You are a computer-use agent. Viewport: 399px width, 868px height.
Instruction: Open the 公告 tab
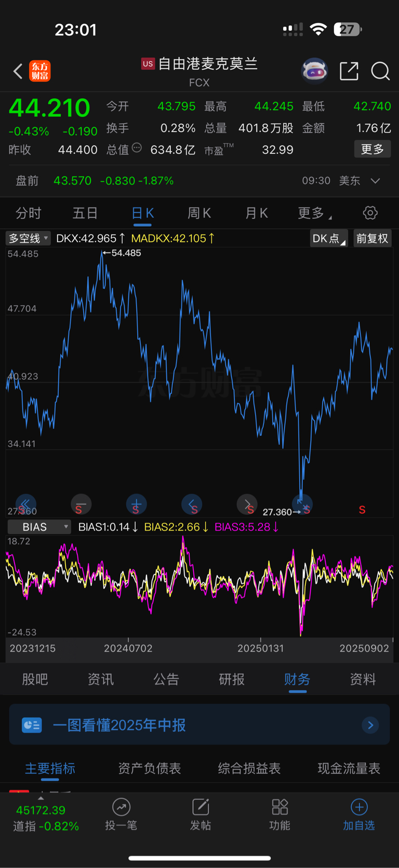point(166,679)
